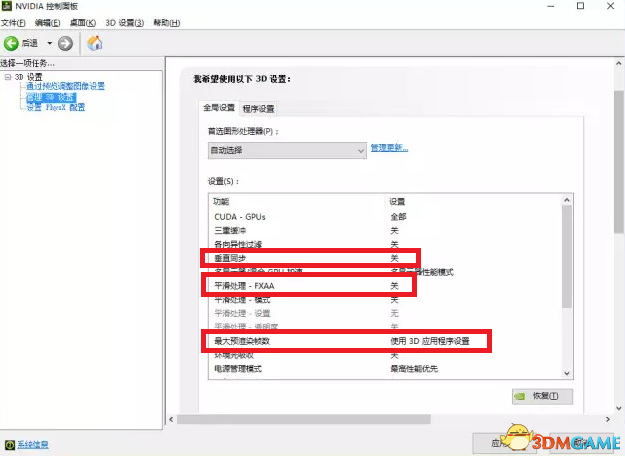This screenshot has height=456, width=625.
Task: Click value 使用 3D 应用程序设置
Action: [x=430, y=341]
